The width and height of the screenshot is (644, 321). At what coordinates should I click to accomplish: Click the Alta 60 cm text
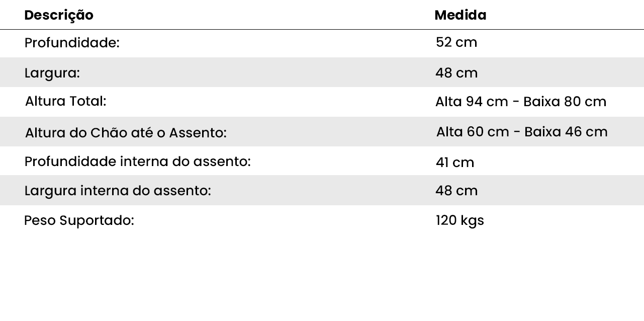(473, 132)
